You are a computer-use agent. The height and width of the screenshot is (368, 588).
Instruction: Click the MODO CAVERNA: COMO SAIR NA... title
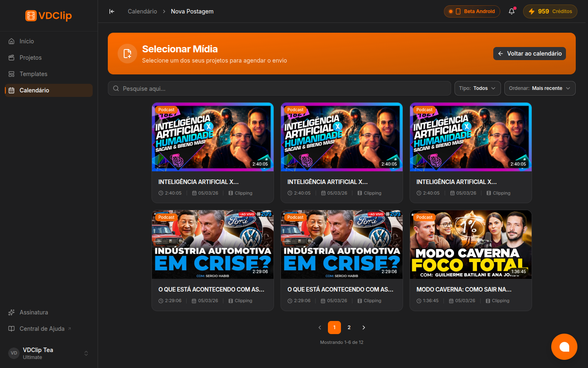464,289
